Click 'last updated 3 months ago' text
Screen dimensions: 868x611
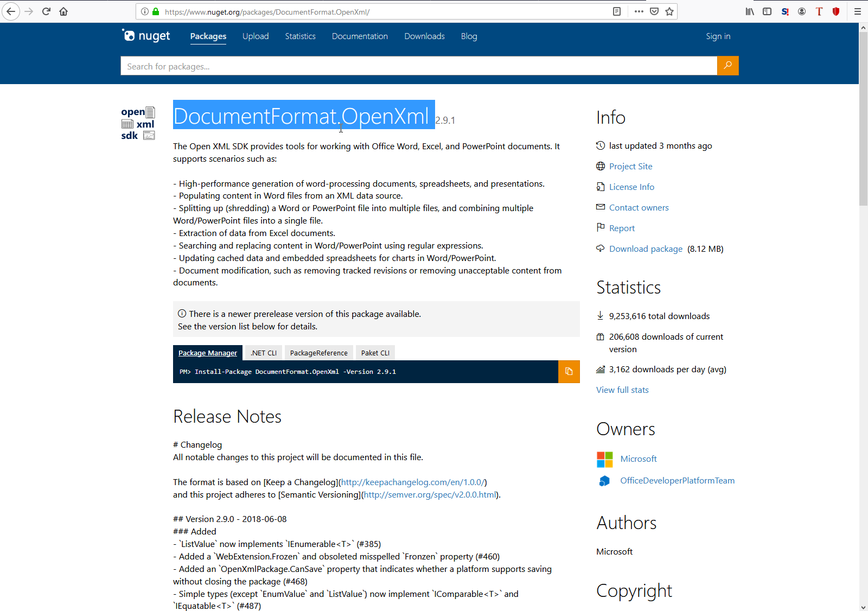tap(660, 146)
